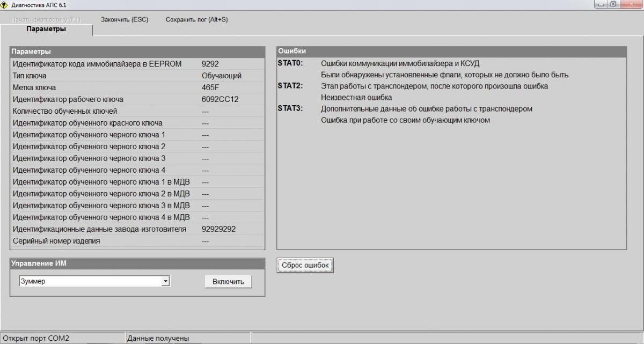This screenshot has height=344, width=644.
Task: Select Серийный номер изделия label
Action: (x=56, y=241)
